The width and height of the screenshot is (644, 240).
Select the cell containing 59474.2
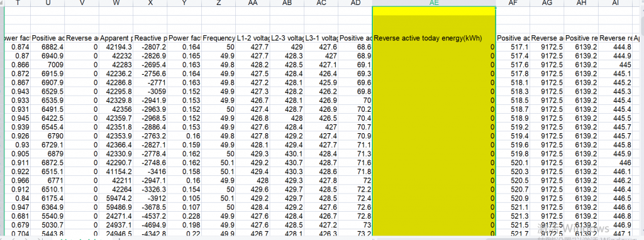(116, 198)
